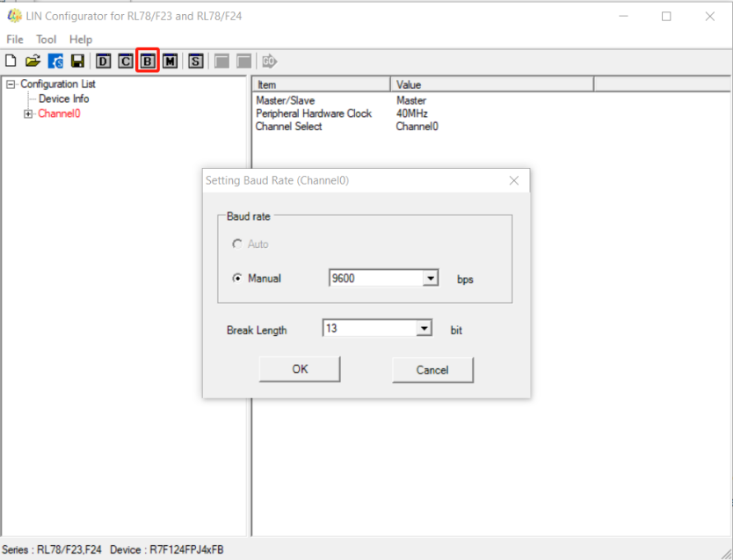Open the Tool menu

[46, 40]
